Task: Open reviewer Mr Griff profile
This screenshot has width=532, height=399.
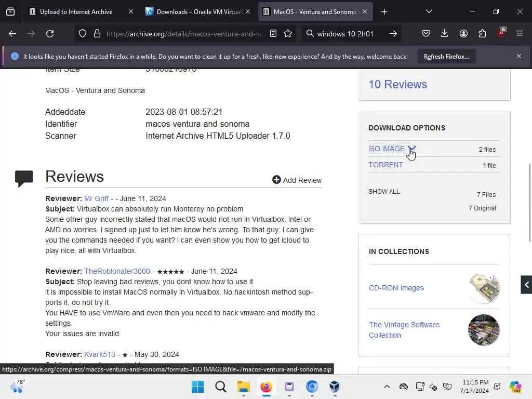Action: (96, 198)
